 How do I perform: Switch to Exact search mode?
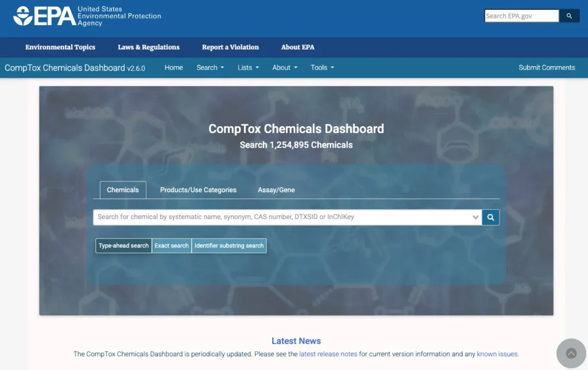pos(172,246)
